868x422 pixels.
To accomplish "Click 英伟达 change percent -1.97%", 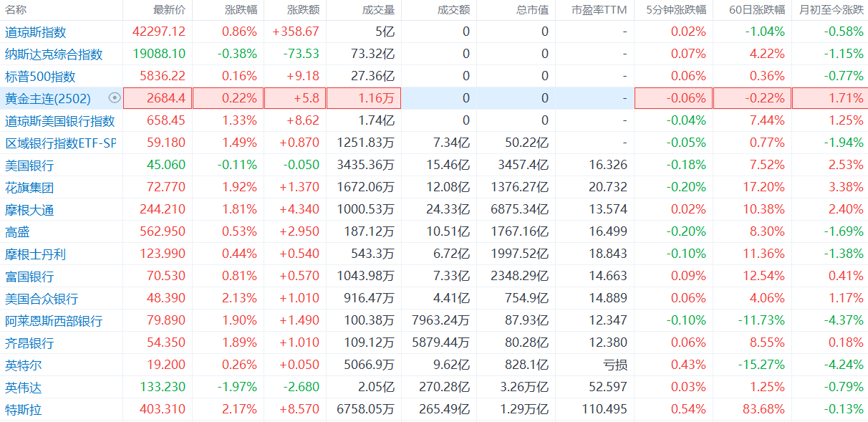I will pos(237,388).
